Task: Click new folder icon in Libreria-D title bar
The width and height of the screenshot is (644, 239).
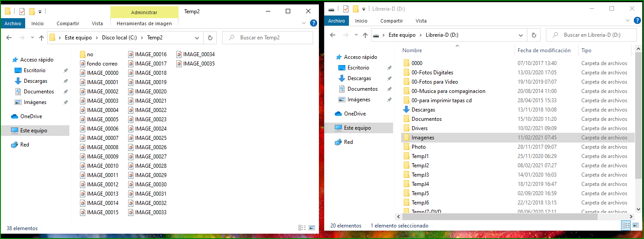Action: (x=356, y=9)
